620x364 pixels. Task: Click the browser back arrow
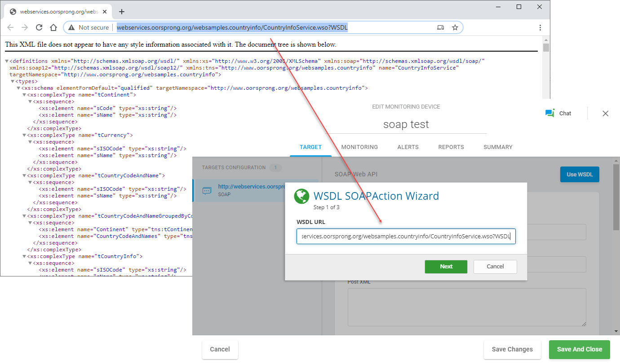coord(10,27)
